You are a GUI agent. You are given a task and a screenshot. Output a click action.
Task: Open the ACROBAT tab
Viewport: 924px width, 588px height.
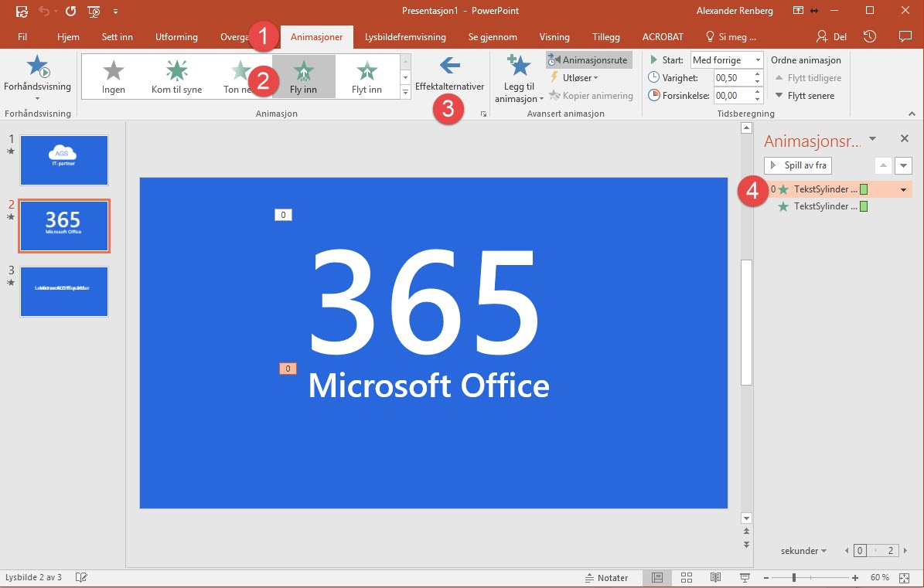[663, 36]
